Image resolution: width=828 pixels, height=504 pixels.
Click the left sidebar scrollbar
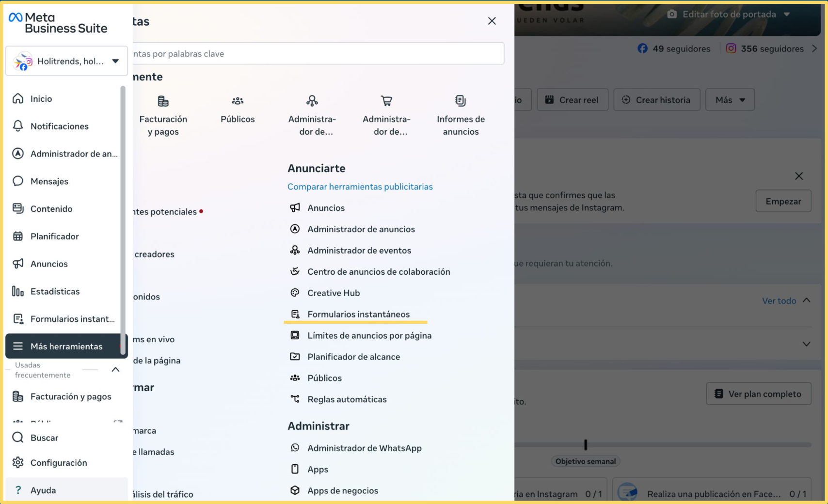coord(123,220)
